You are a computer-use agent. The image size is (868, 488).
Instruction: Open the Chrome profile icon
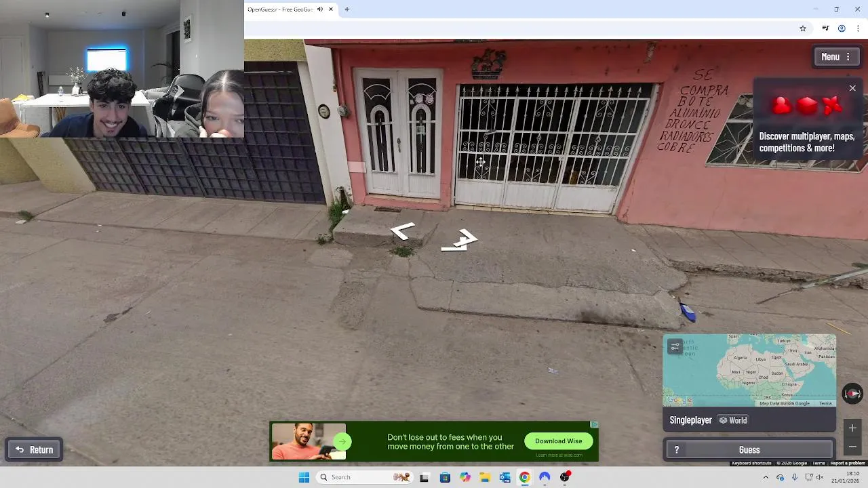pos(842,28)
